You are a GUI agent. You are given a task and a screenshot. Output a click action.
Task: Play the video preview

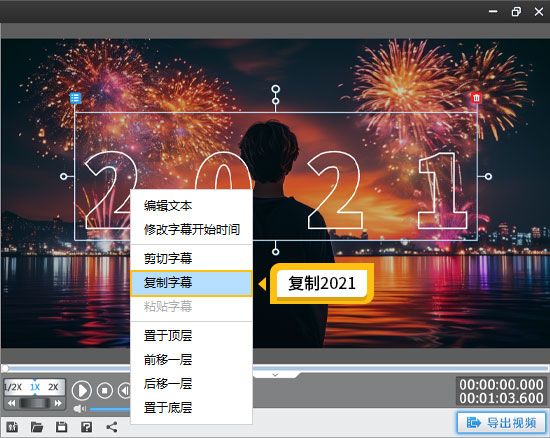tap(82, 390)
